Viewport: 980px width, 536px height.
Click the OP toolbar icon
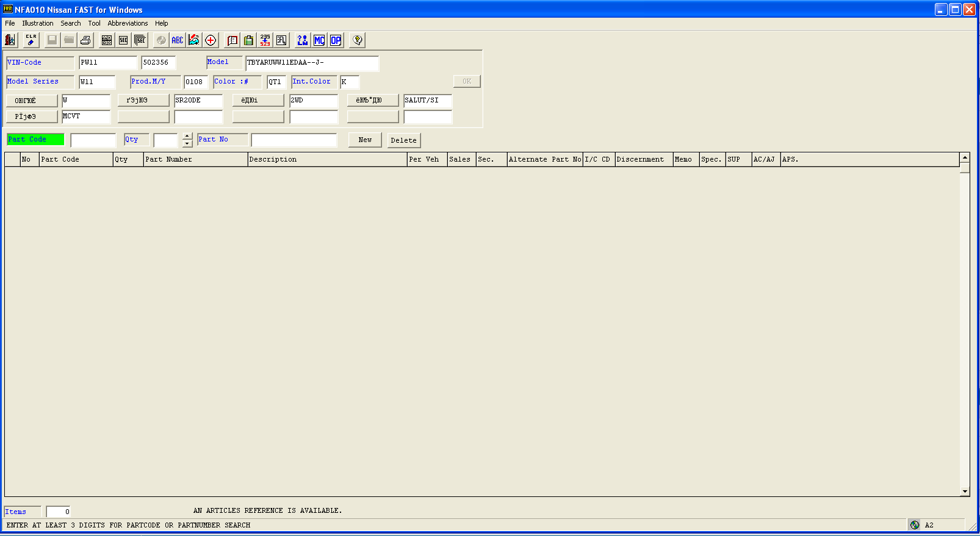pos(336,40)
